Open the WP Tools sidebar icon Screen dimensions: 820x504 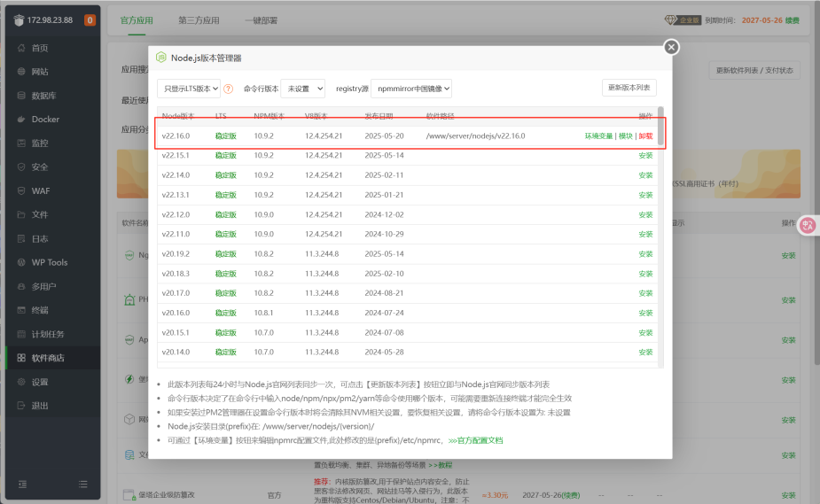21,262
